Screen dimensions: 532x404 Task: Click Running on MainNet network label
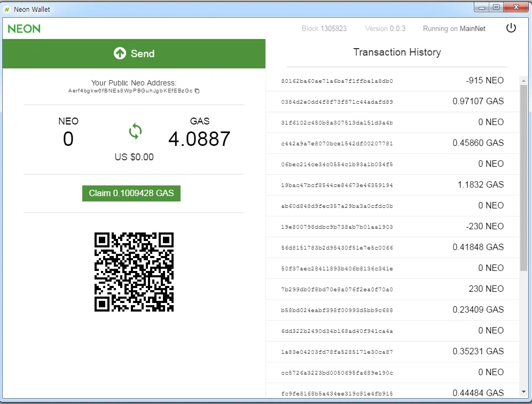454,29
